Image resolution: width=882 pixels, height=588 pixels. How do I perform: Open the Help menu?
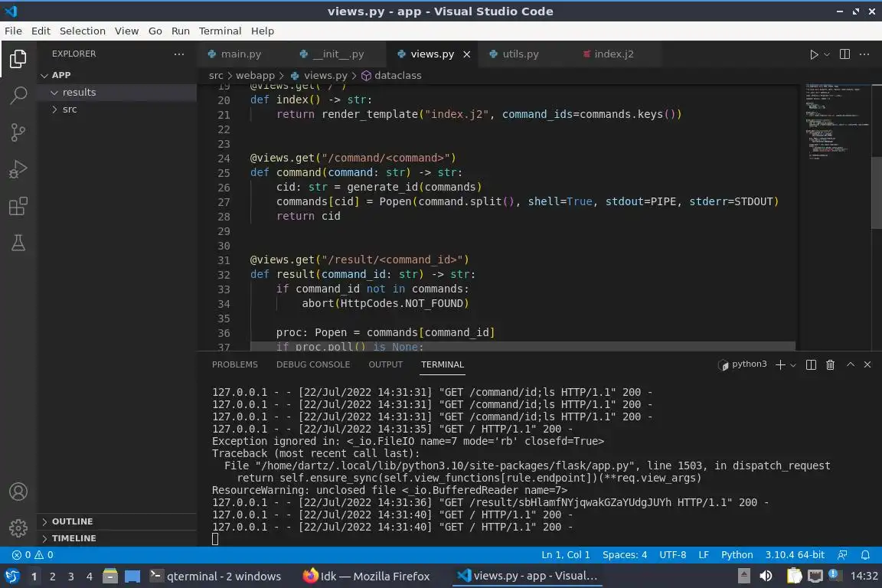coord(262,31)
